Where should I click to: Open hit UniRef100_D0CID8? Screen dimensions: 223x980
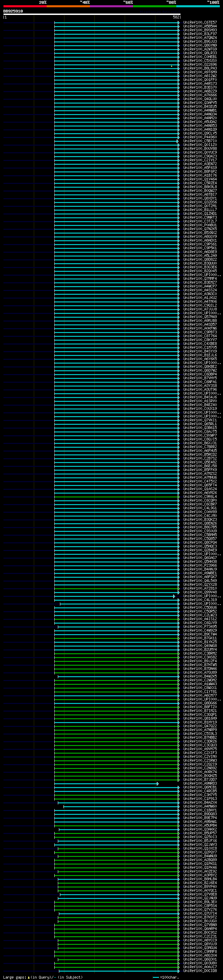pyautogui.click(x=200, y=971)
